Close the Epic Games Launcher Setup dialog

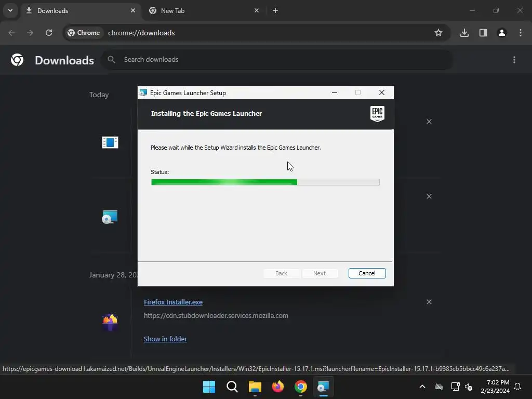pyautogui.click(x=382, y=92)
